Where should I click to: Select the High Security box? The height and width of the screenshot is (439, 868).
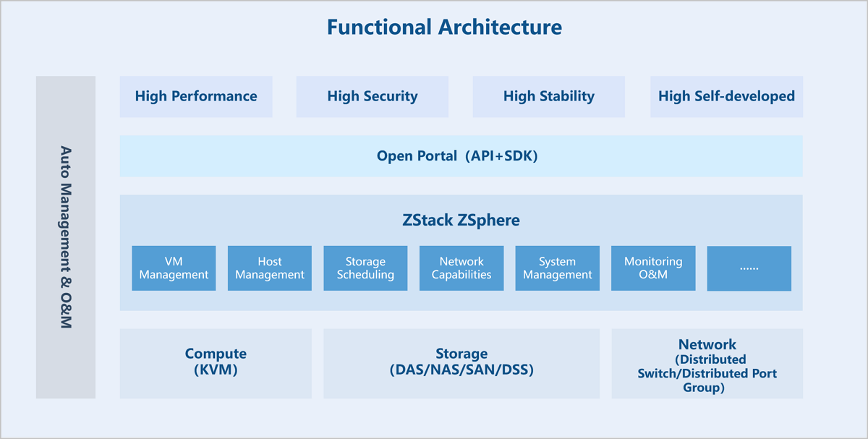coord(372,96)
